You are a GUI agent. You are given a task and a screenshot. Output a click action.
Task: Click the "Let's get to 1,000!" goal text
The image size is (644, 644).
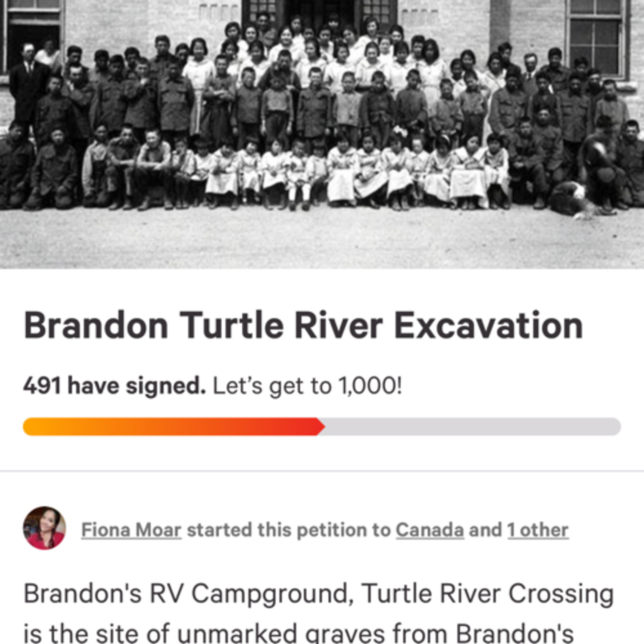click(x=307, y=386)
